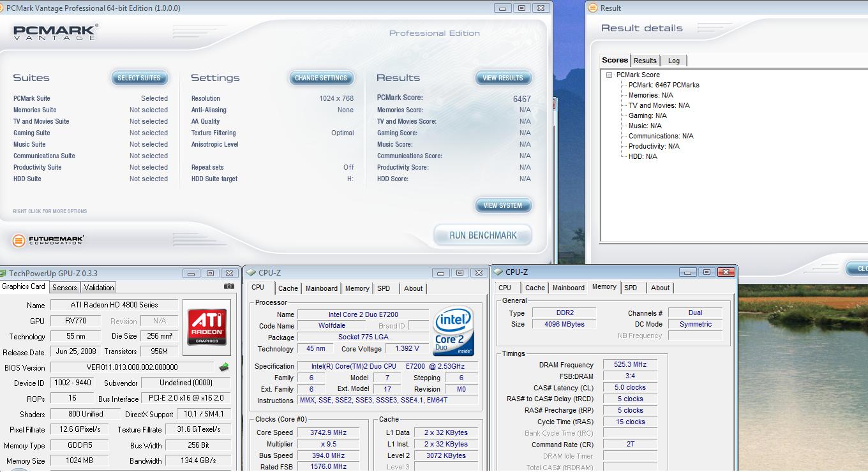This screenshot has height=472, width=868.
Task: Click the Code Name field Wolfdale
Action: coord(331,325)
